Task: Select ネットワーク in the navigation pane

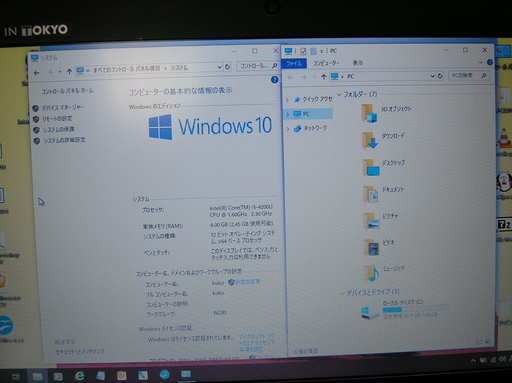Action: [310, 128]
